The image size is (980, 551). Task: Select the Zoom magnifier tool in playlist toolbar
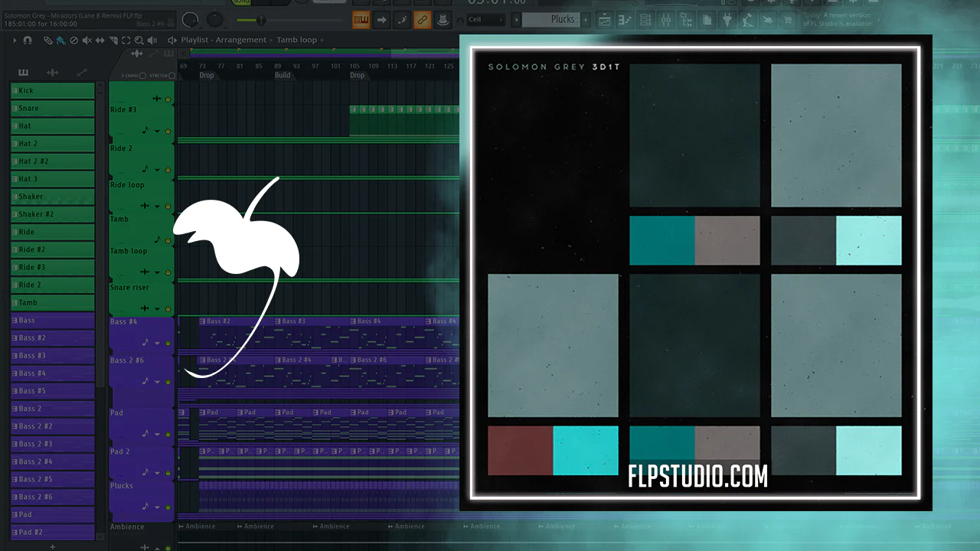(x=139, y=40)
